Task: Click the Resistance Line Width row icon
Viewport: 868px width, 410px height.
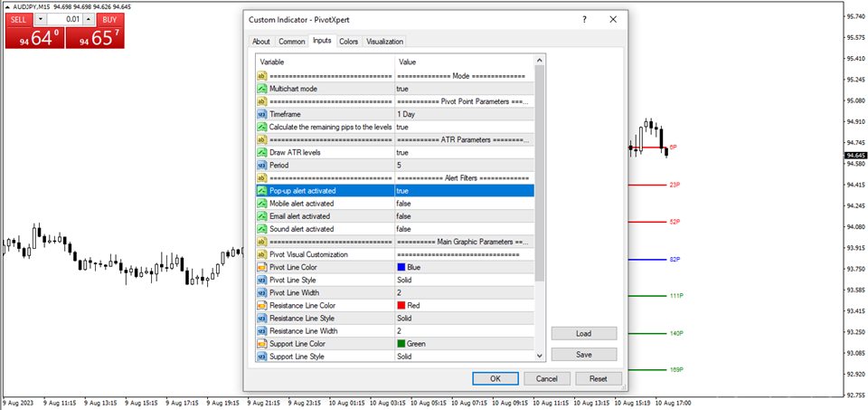Action: 262,330
